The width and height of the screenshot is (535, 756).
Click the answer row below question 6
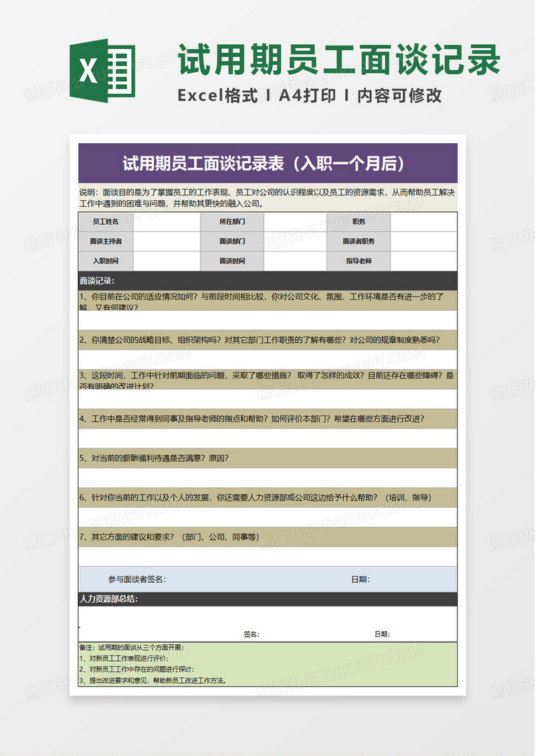click(267, 517)
